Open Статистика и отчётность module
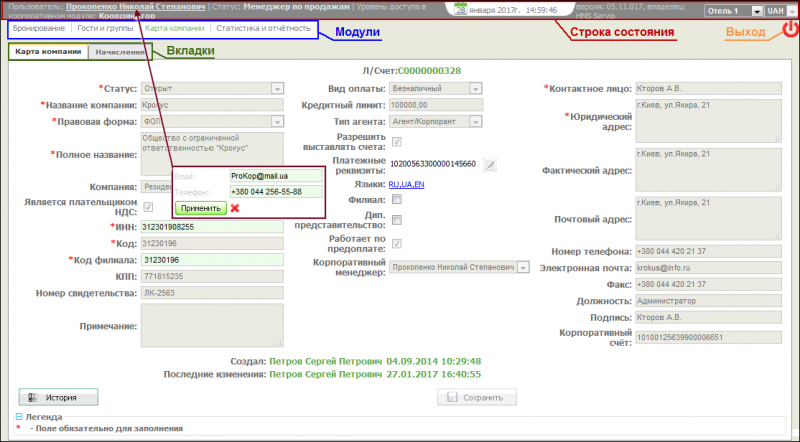 263,29
